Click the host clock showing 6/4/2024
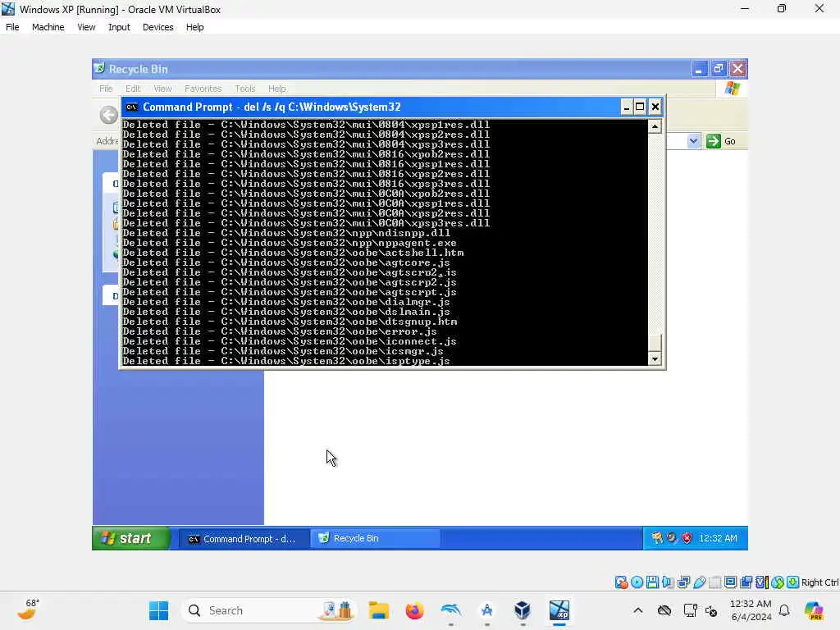This screenshot has height=630, width=840. (x=751, y=610)
